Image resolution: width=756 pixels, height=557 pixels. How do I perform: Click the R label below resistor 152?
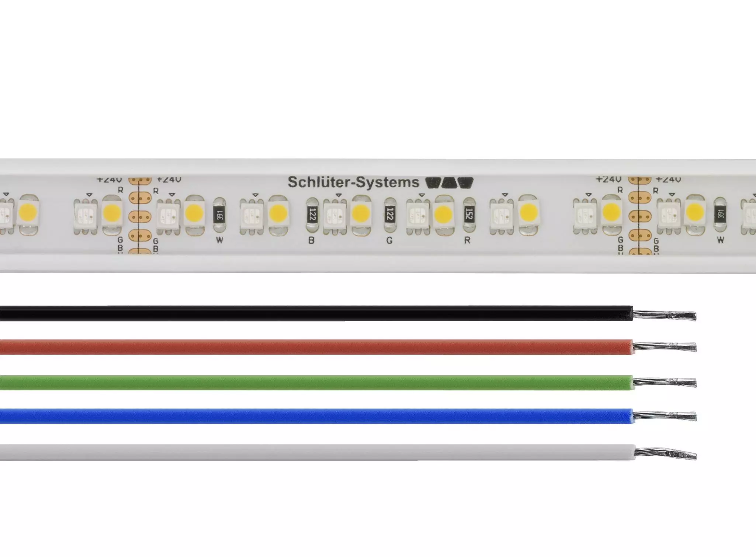[467, 241]
